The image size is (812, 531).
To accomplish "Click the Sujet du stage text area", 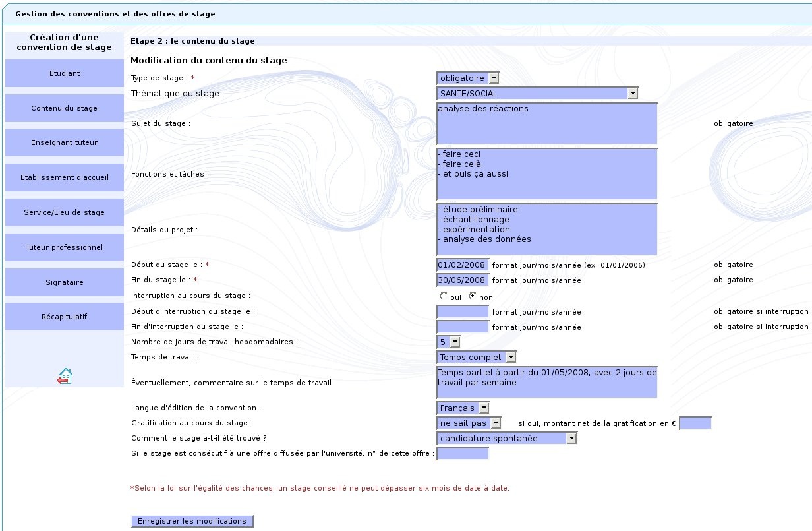I will (x=547, y=123).
